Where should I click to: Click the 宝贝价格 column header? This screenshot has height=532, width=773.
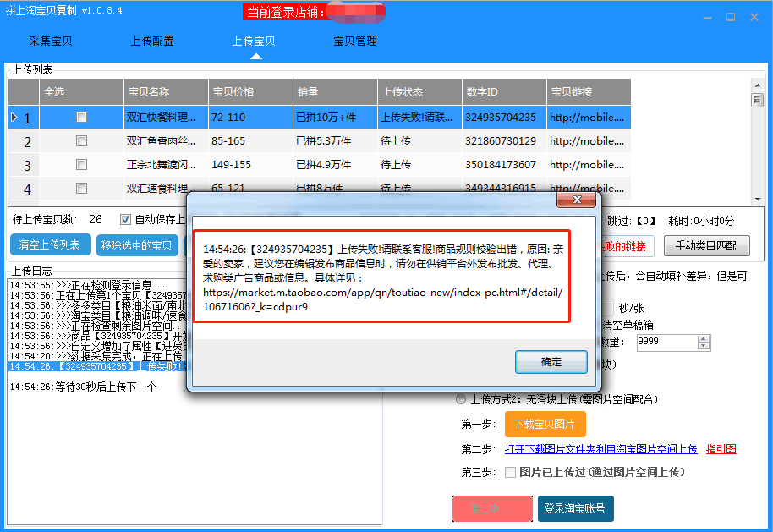[250, 91]
